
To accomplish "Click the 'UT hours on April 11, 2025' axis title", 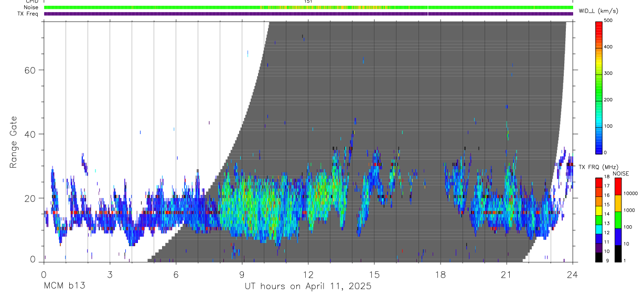I will [x=308, y=287].
